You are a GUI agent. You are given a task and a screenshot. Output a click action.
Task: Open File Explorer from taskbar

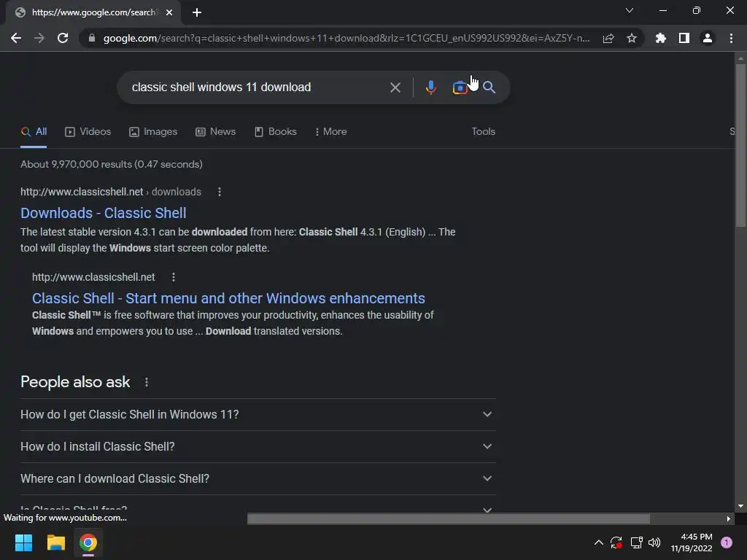tap(55, 542)
